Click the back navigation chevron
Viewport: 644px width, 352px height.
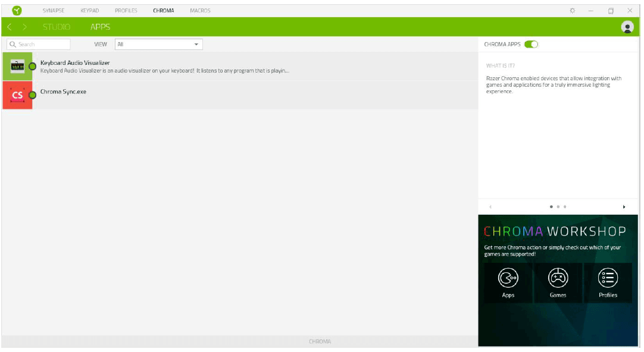[x=8, y=26]
